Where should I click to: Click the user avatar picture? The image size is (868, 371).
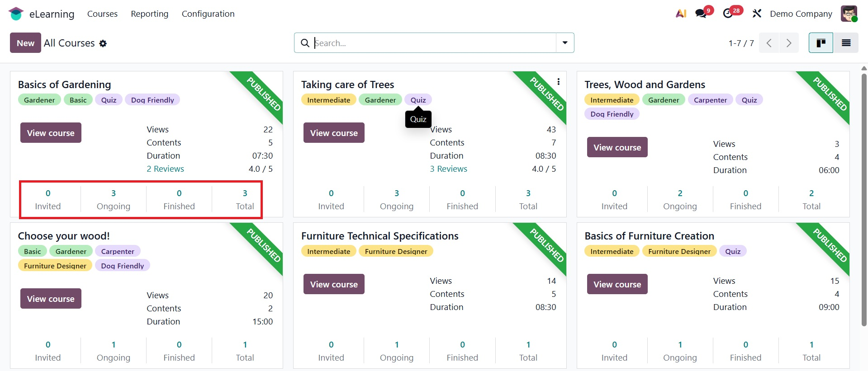point(849,14)
